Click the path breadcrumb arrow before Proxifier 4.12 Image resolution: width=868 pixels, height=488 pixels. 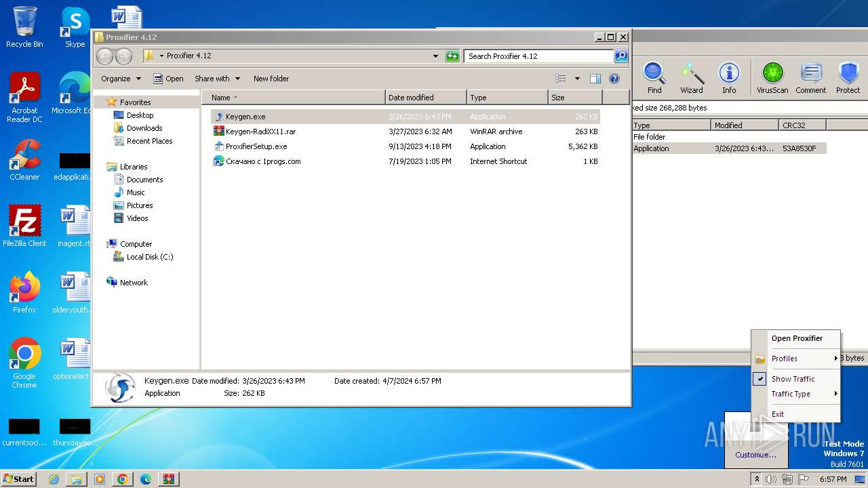click(161, 56)
